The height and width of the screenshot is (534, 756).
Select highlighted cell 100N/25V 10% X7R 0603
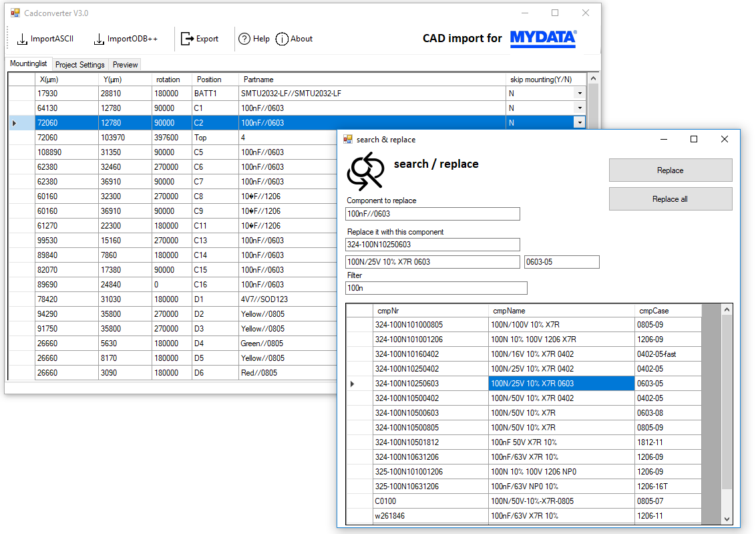[562, 384]
